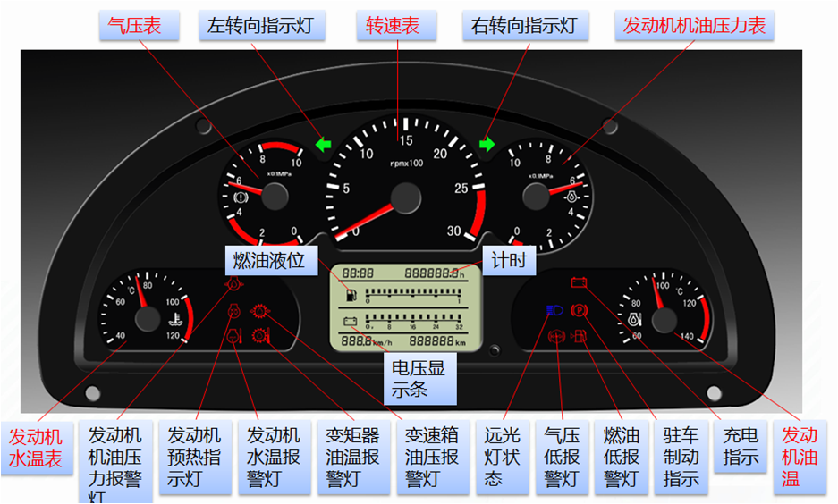Click the green left turn indicator arrow

pyautogui.click(x=323, y=144)
